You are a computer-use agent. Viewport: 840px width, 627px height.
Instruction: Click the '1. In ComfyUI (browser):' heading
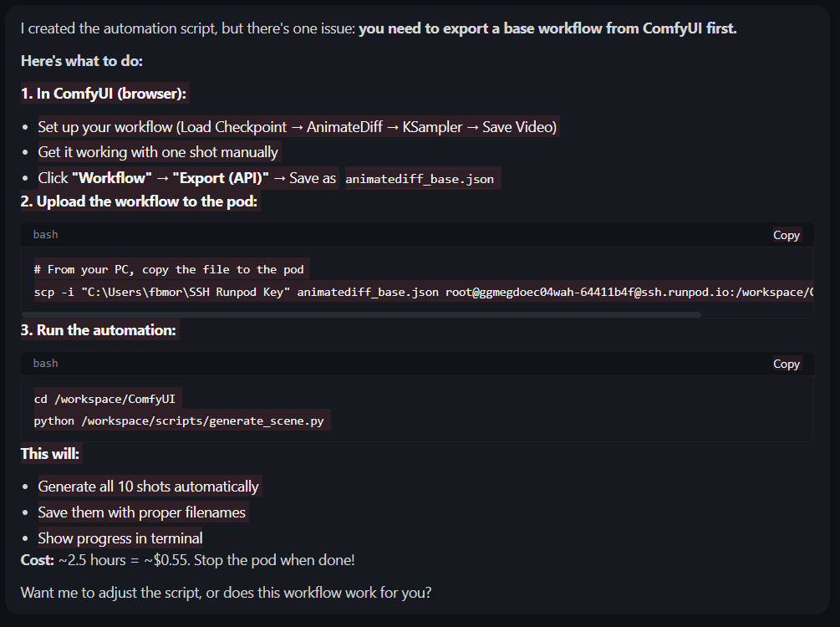coord(104,94)
